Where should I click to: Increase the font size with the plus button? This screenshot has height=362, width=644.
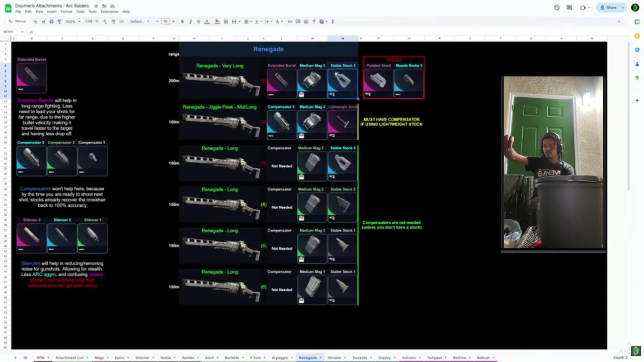173,22
